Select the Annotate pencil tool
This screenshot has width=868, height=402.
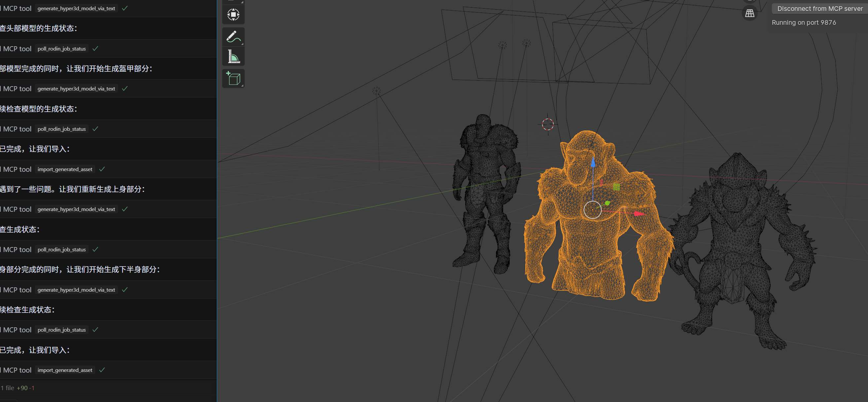233,36
